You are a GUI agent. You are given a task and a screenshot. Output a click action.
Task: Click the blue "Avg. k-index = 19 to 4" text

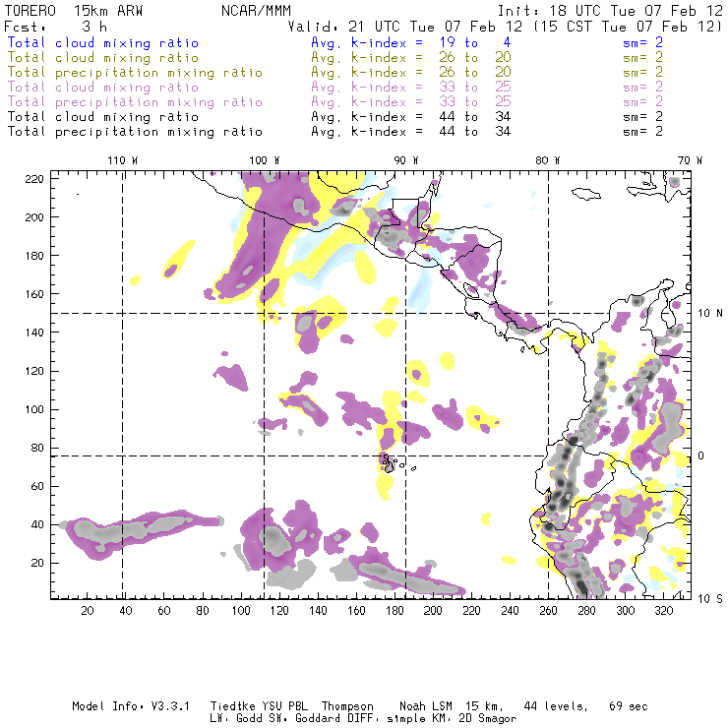pyautogui.click(x=411, y=42)
